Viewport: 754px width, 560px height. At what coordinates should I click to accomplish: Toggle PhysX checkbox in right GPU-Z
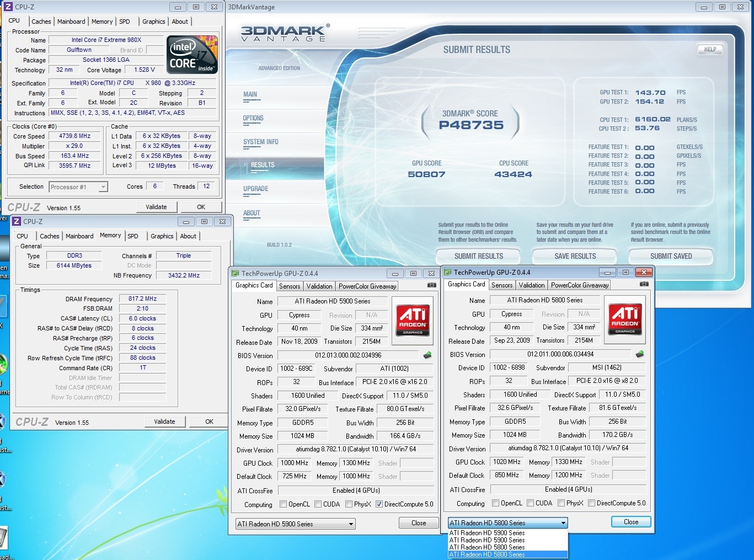[561, 503]
